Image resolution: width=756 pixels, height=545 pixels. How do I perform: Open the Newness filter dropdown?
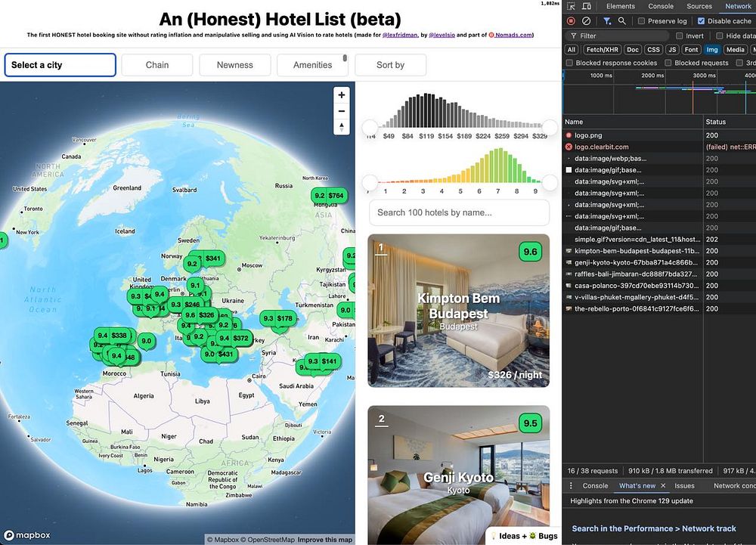tap(235, 65)
